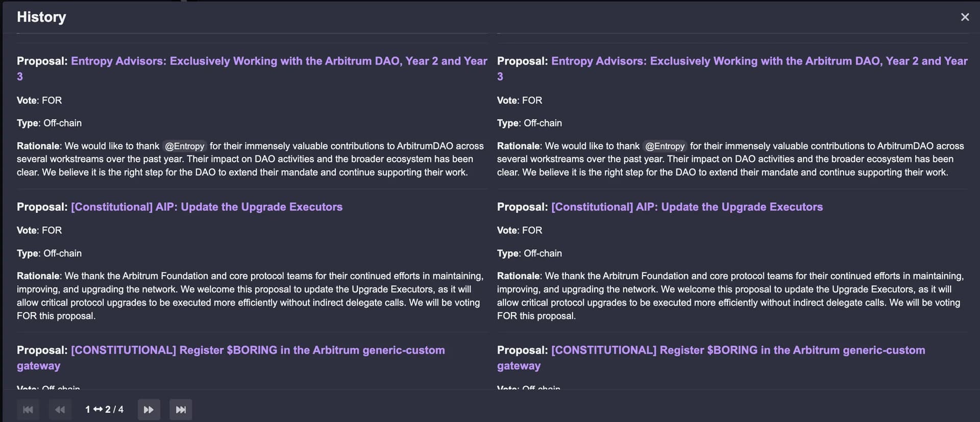Click the History panel title

click(41, 17)
